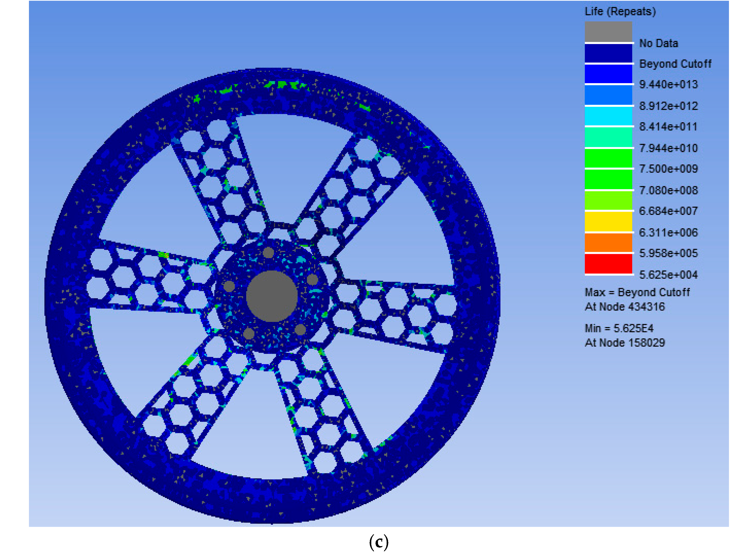Select the At Node 158029 label
Screen dimensions: 749x560
625,342
